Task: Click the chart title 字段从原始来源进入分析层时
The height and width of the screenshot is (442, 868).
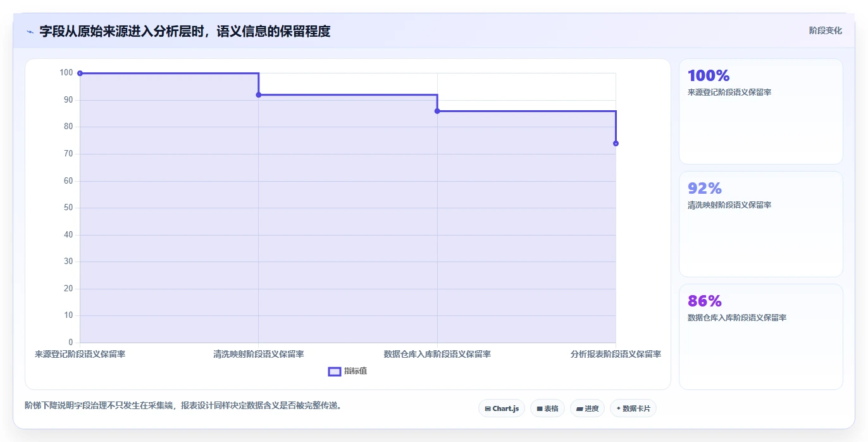Action: click(185, 31)
